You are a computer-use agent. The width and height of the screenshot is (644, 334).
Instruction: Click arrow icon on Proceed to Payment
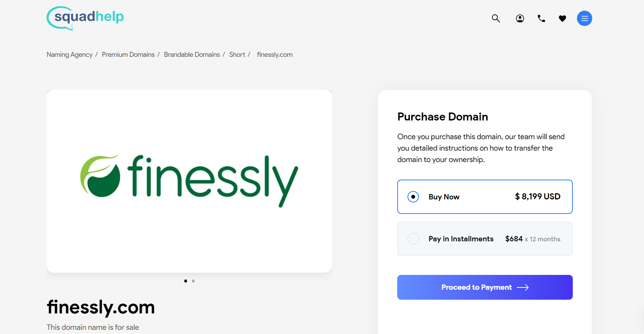[523, 287]
